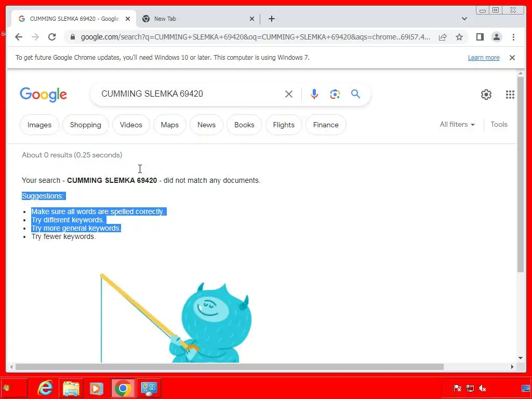532x399 pixels.
Task: Open the Control Panel taskbar icon
Action: [x=149, y=388]
